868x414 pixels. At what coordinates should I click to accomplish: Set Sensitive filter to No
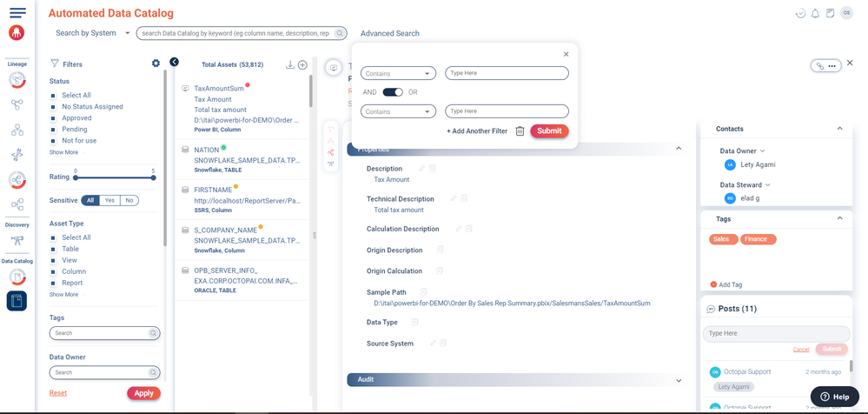(x=129, y=201)
